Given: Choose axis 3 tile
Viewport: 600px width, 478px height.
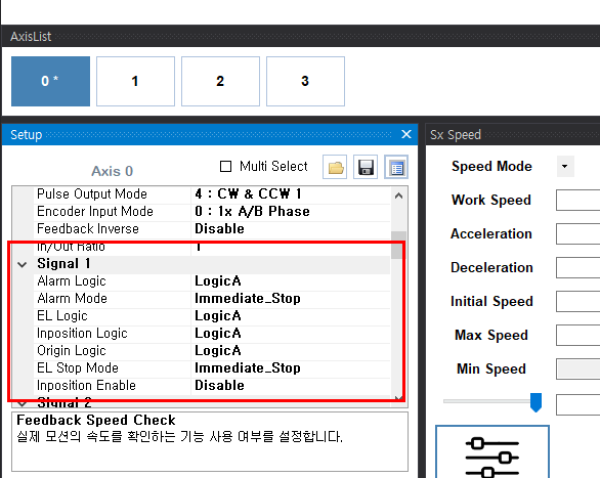Looking at the screenshot, I should point(305,81).
